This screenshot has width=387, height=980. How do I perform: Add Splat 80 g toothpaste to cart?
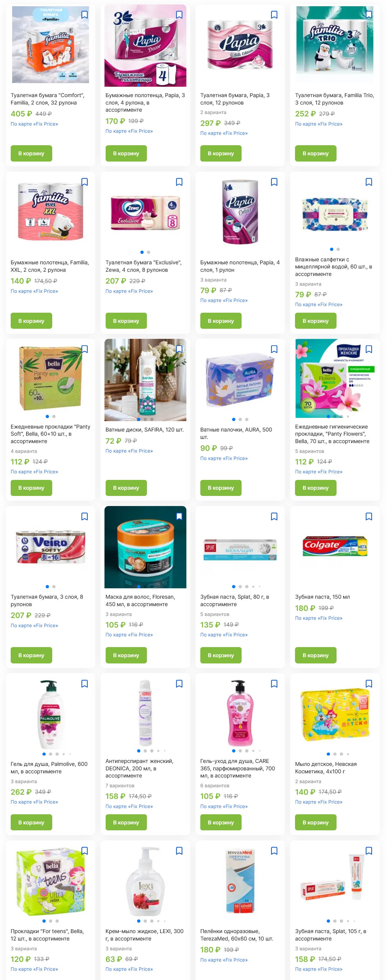point(221,655)
